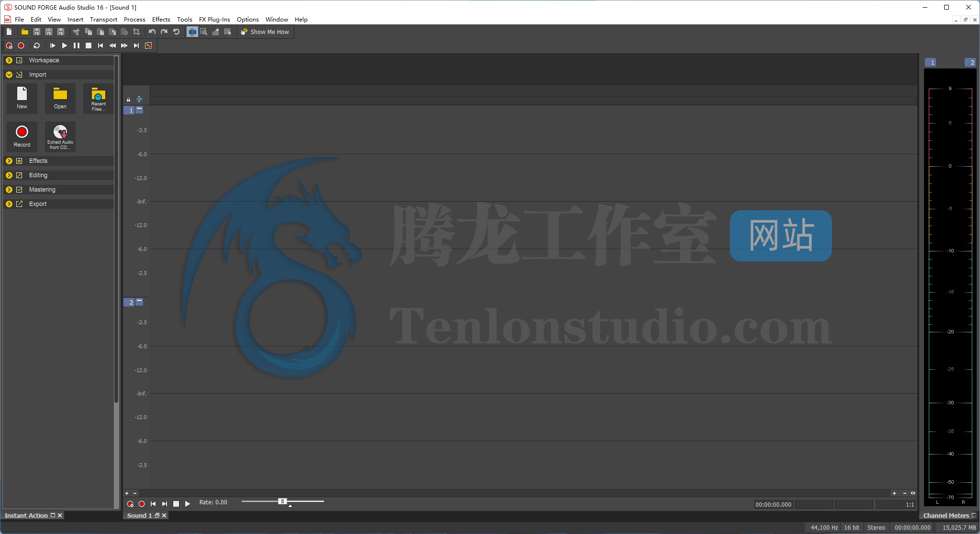Expand the Effects section
This screenshot has height=534, width=980.
click(9, 161)
